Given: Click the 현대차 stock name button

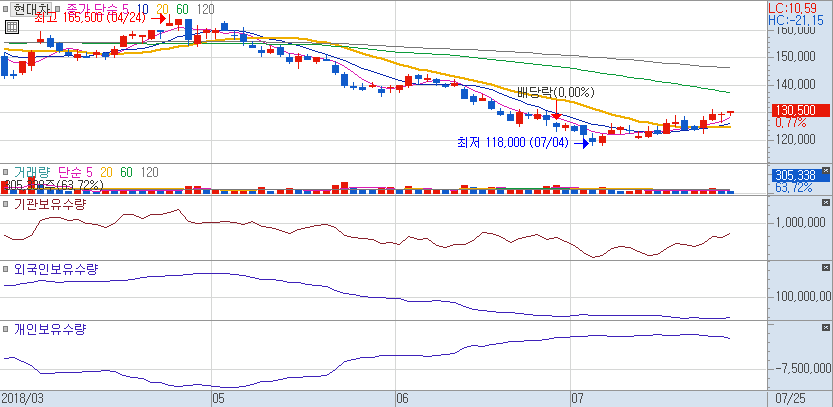Looking at the screenshot, I should (31, 9).
